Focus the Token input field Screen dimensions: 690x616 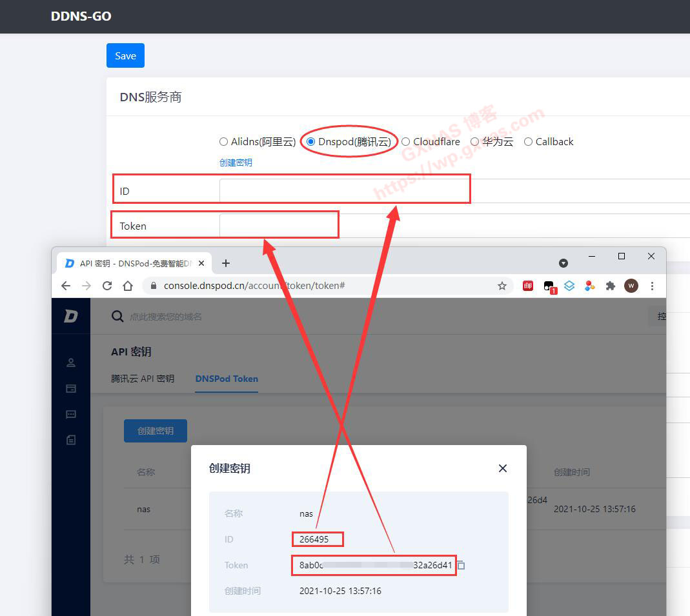454,226
